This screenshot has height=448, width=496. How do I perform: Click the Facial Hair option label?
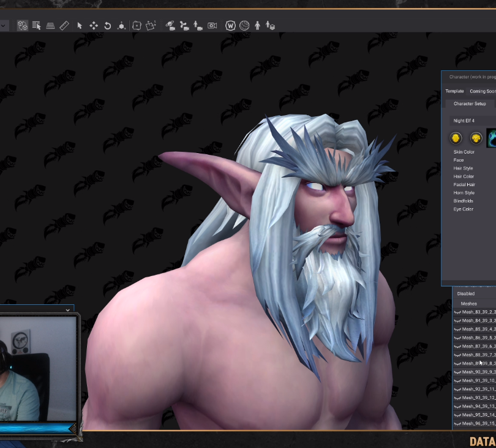464,185
